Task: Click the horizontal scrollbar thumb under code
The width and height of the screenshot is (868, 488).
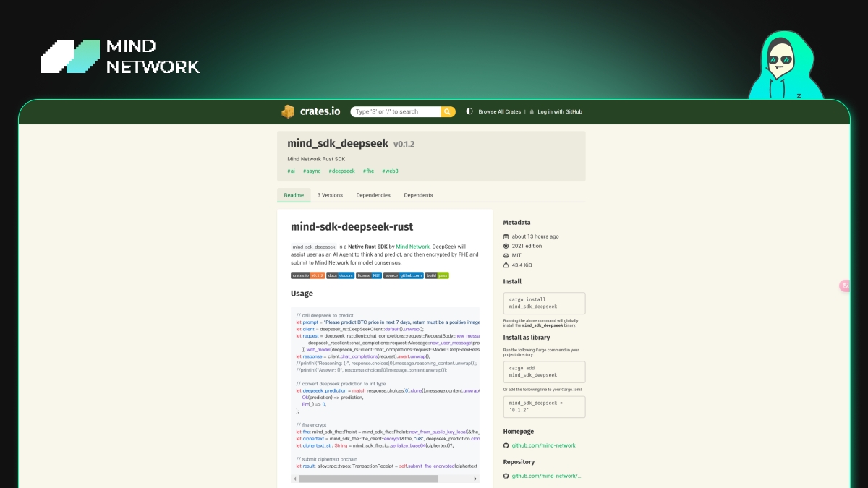Action: (368, 479)
